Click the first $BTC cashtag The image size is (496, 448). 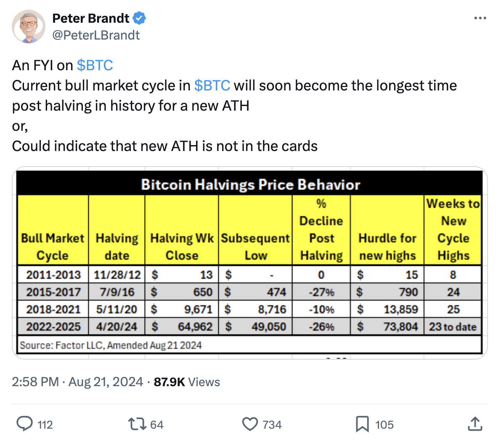(x=95, y=66)
